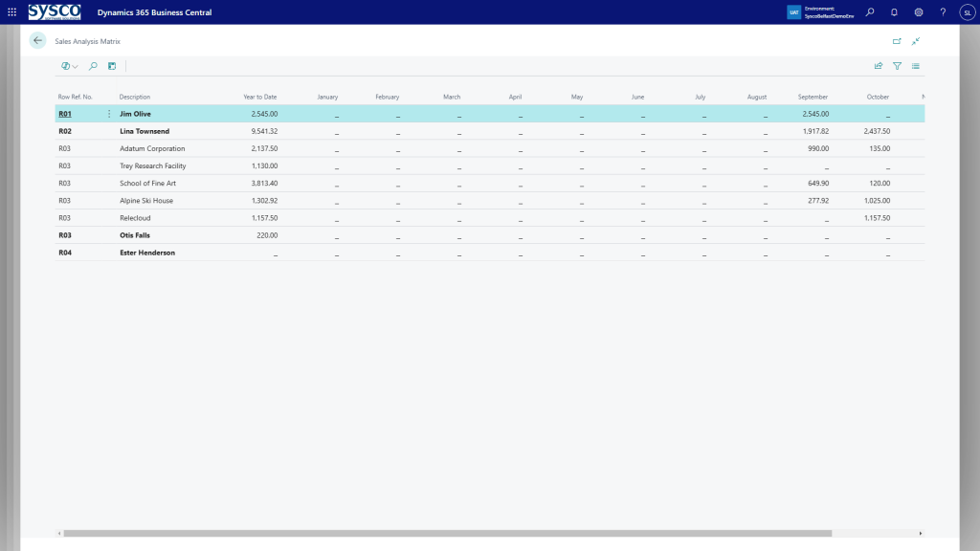This screenshot has width=980, height=551.
Task: Click the Year to Date column header
Action: pyautogui.click(x=259, y=97)
